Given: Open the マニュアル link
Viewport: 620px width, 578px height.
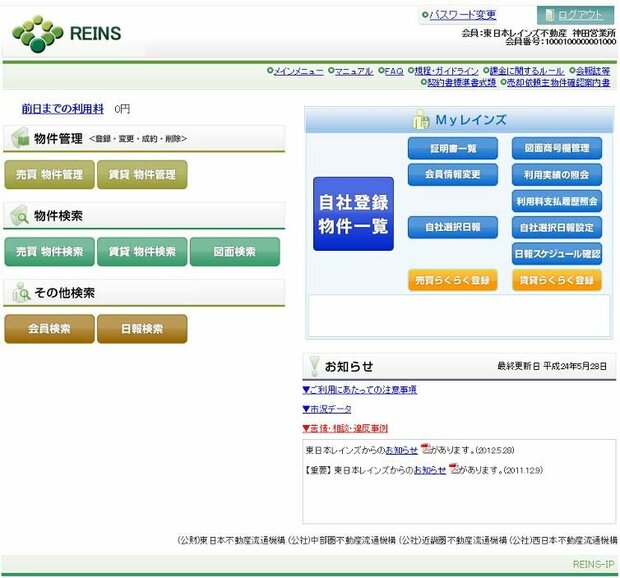Looking at the screenshot, I should pos(354,71).
